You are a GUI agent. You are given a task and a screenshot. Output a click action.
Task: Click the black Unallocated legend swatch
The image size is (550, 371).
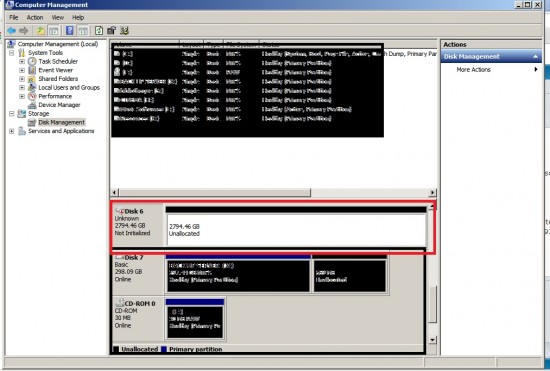pyautogui.click(x=116, y=349)
